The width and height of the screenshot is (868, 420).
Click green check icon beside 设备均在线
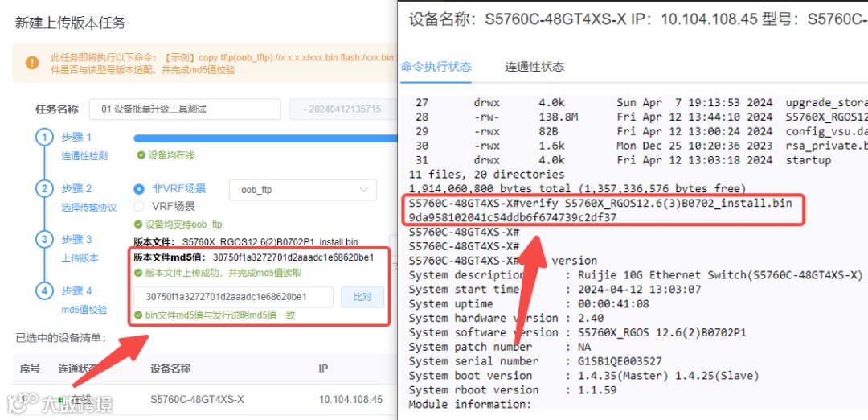[141, 156]
